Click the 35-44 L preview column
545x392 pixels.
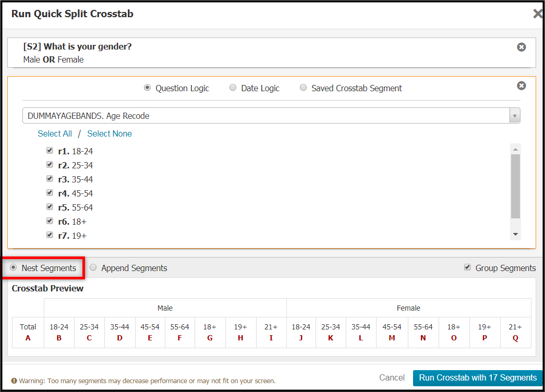(x=361, y=332)
